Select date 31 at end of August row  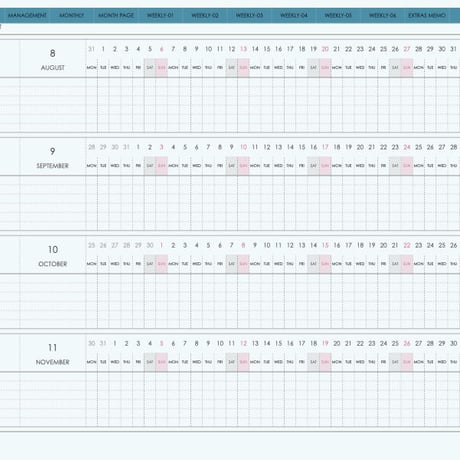(x=454, y=49)
